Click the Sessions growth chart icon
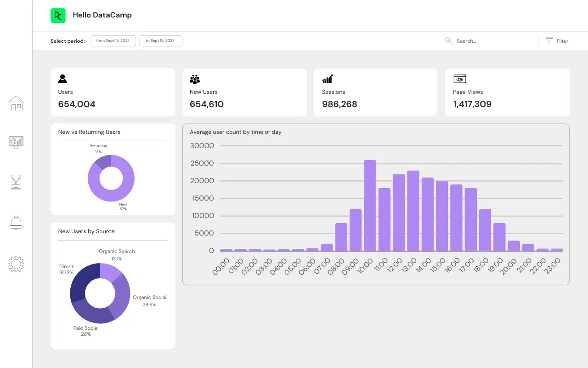This screenshot has height=368, width=588. (328, 79)
